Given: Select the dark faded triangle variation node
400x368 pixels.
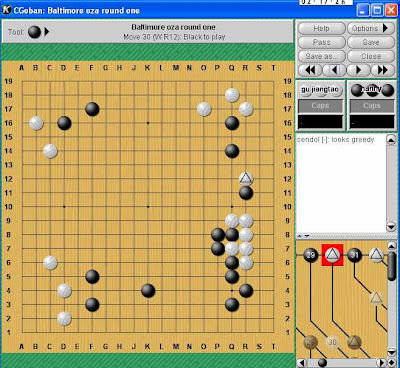Looking at the screenshot, I should coord(354,342).
